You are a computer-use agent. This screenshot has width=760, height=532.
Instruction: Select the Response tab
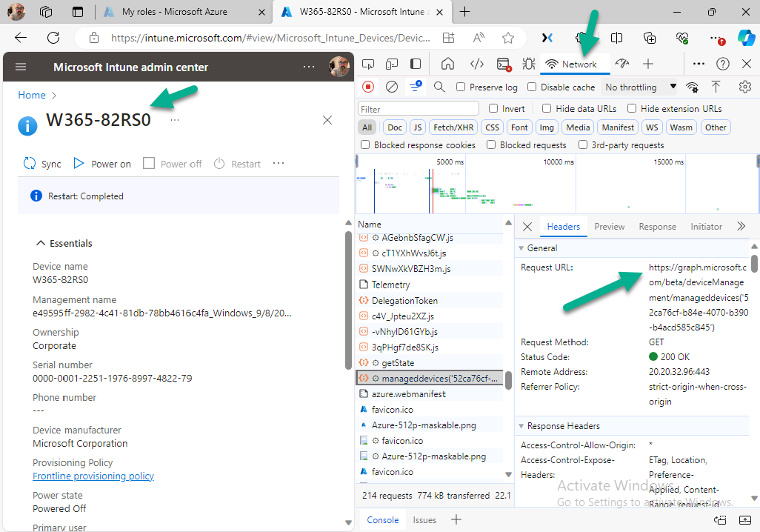(x=657, y=227)
